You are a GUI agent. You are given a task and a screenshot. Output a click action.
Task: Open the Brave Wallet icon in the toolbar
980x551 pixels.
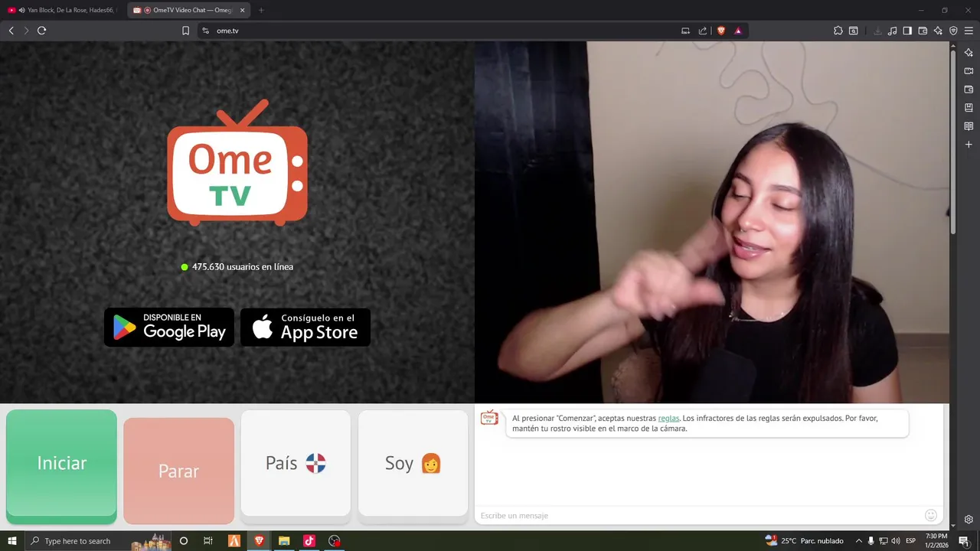923,31
